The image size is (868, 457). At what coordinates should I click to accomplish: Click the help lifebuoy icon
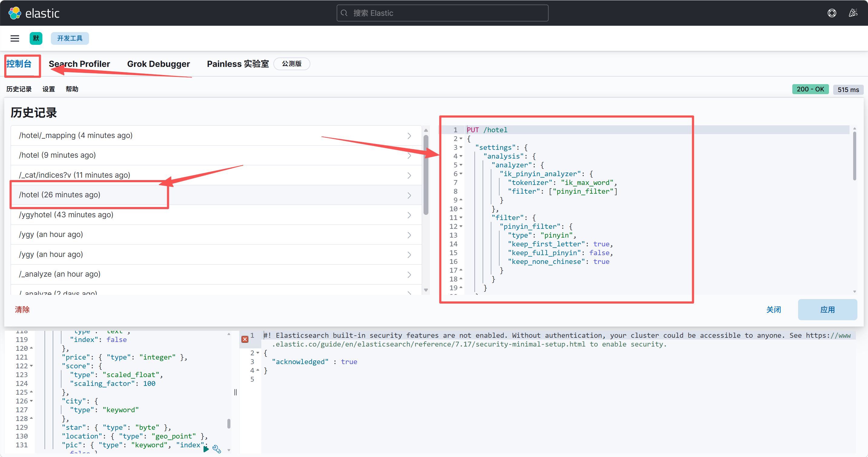pos(832,13)
